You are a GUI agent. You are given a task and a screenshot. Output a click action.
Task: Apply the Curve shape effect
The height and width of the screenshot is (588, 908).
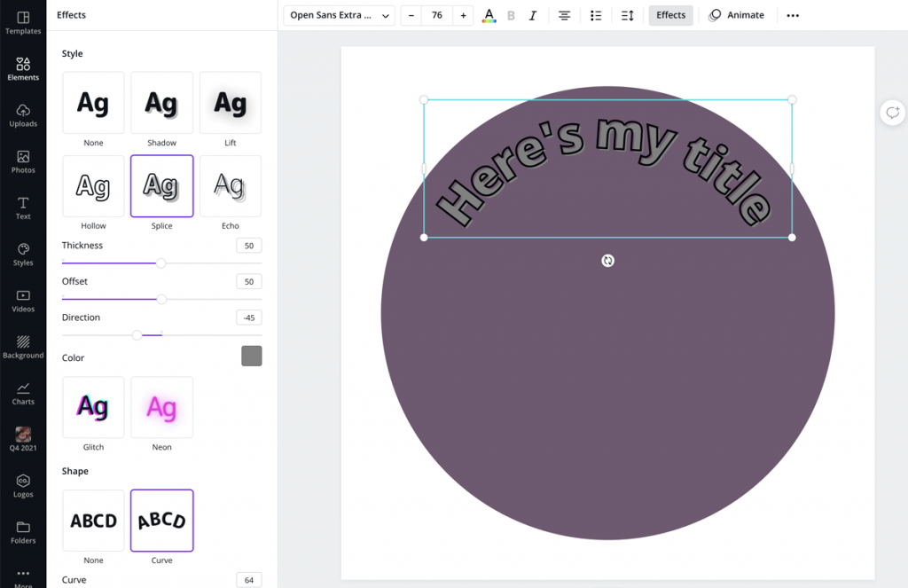(x=161, y=521)
